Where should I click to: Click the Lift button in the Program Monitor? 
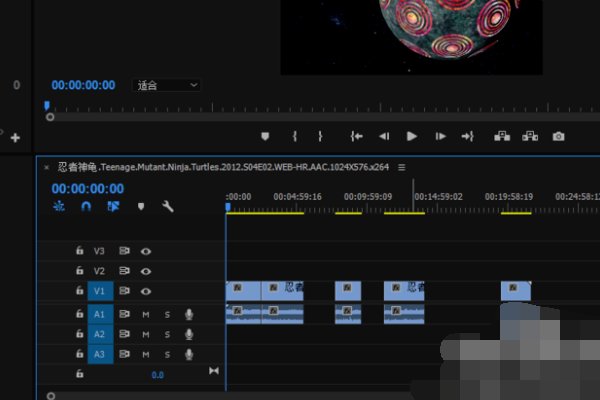[502, 136]
